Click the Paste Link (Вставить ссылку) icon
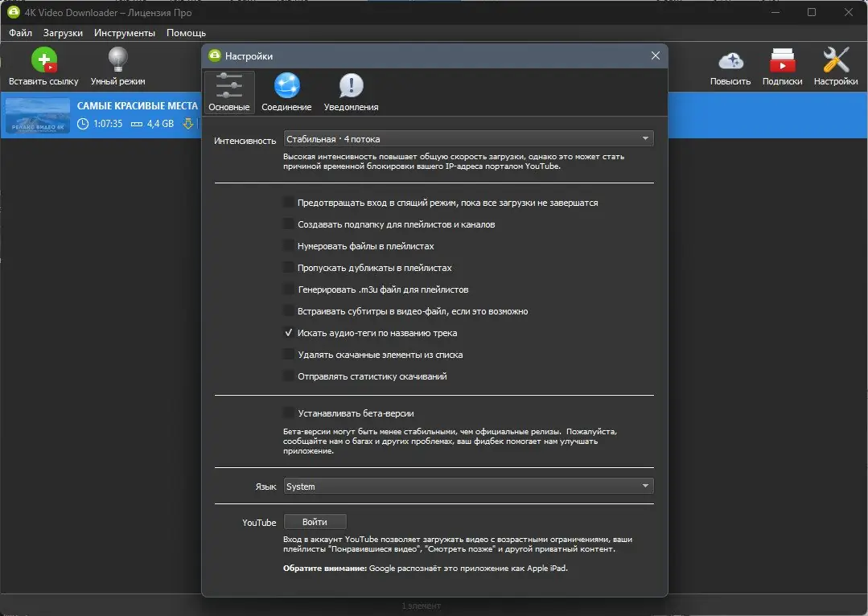Screen dimensions: 868x616 (43, 60)
